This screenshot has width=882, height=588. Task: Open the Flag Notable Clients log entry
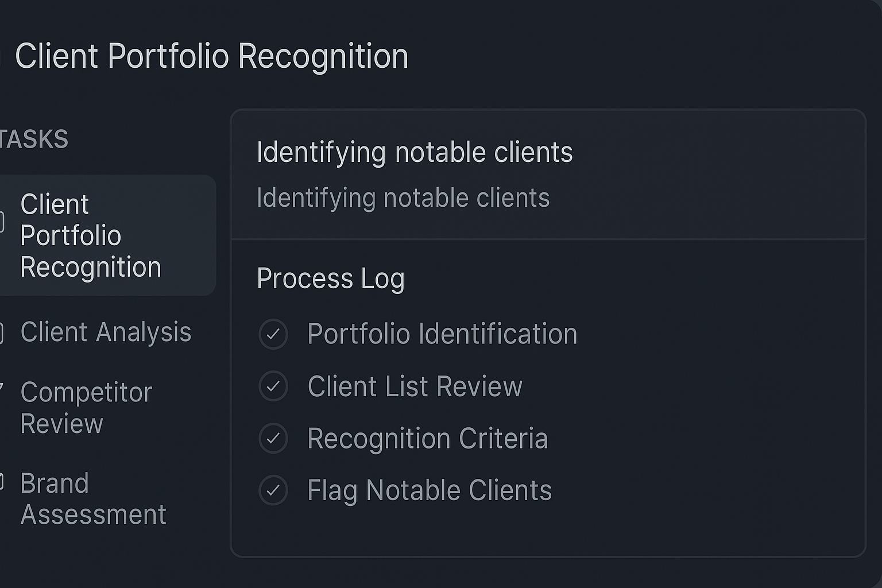430,490
